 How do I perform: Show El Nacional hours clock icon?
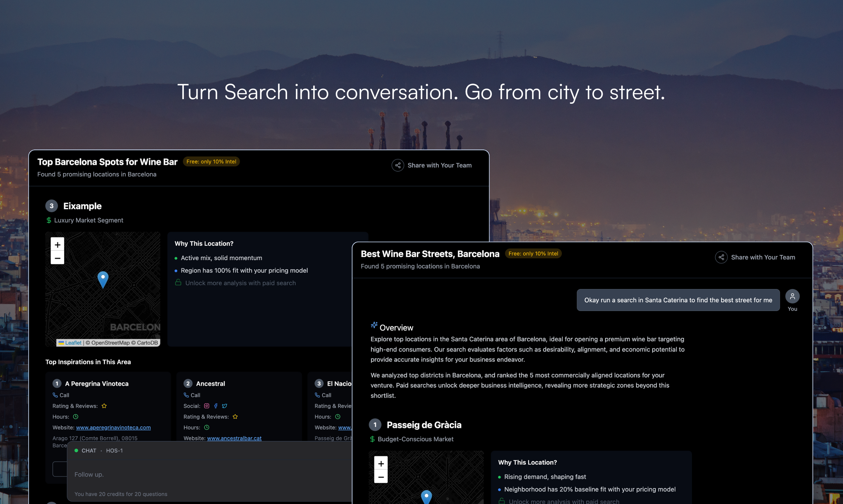338,417
